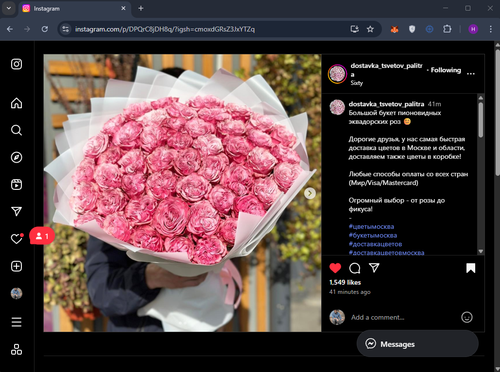This screenshot has width=500, height=372.
Task: Open emoji picker in comment box
Action: 467,317
